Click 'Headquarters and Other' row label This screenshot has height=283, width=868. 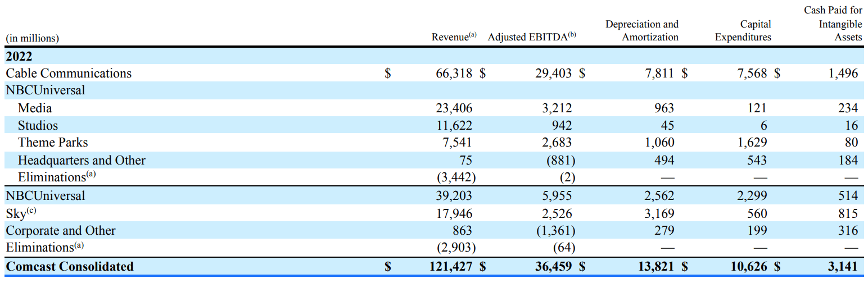82,161
